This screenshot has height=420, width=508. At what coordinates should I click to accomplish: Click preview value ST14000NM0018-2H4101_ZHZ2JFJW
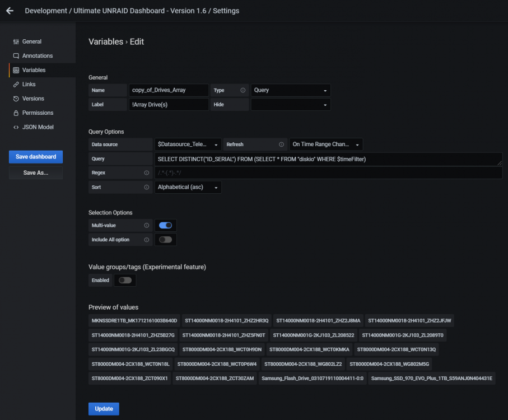(x=409, y=320)
